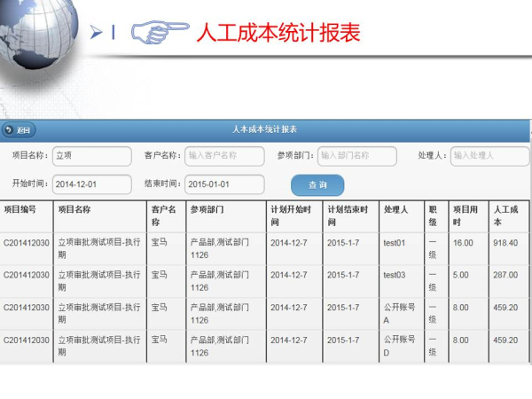
Task: Click the 客户名称 field label
Action: 162,155
